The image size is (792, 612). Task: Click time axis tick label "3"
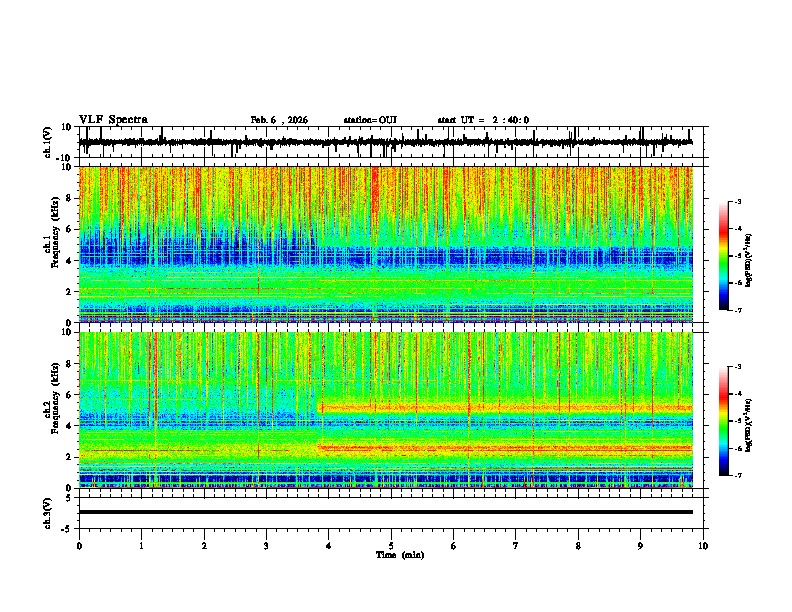coord(266,546)
